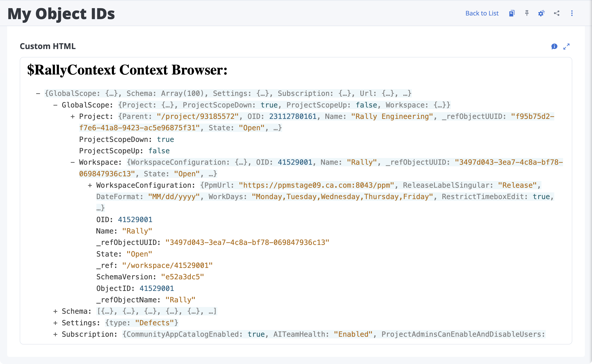
Task: Expand the Project node
Action: [x=73, y=116]
